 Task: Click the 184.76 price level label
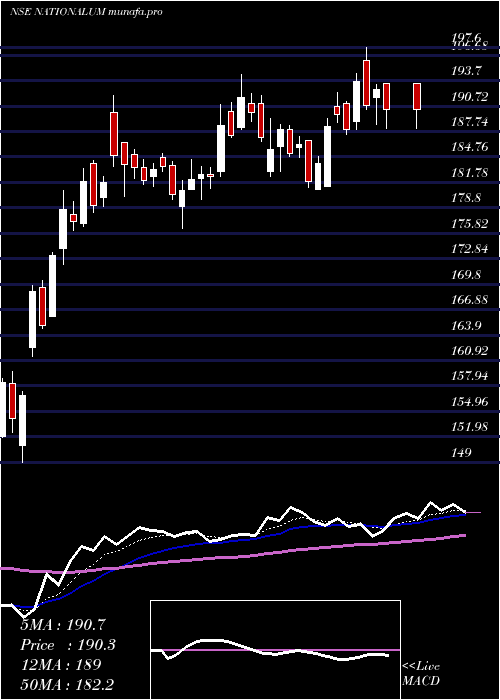point(470,147)
